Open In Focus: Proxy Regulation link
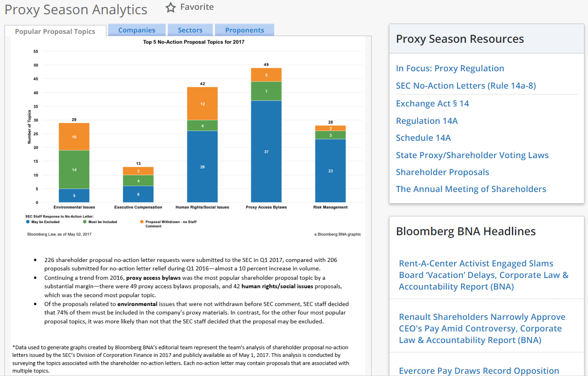 pyautogui.click(x=450, y=68)
